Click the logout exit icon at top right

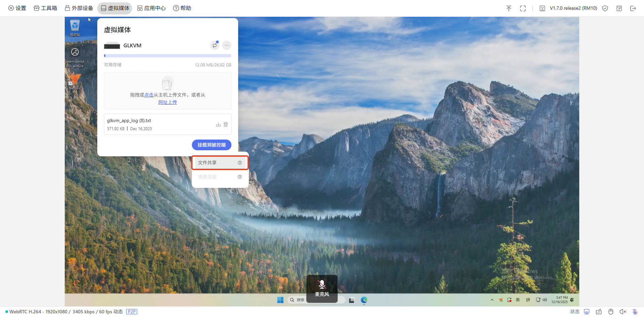[x=633, y=8]
